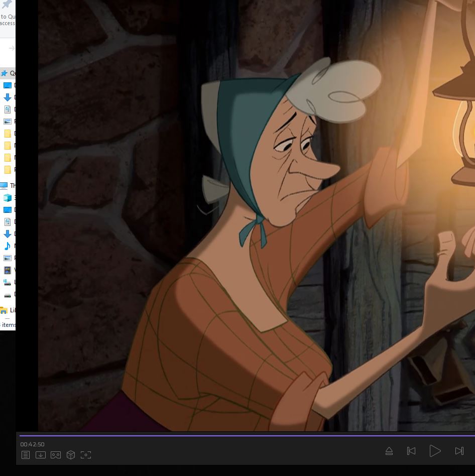
Task: Capture a screenshot with the frame icon
Action: [x=86, y=455]
